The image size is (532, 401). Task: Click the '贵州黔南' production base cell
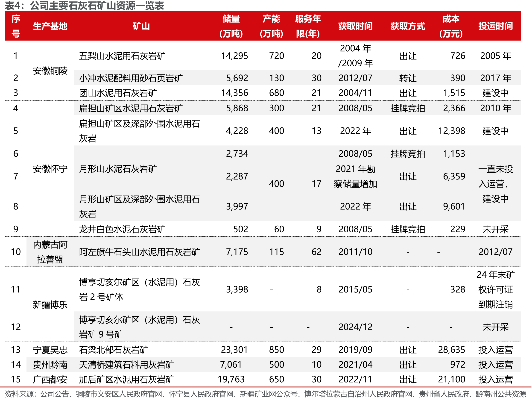coord(50,365)
